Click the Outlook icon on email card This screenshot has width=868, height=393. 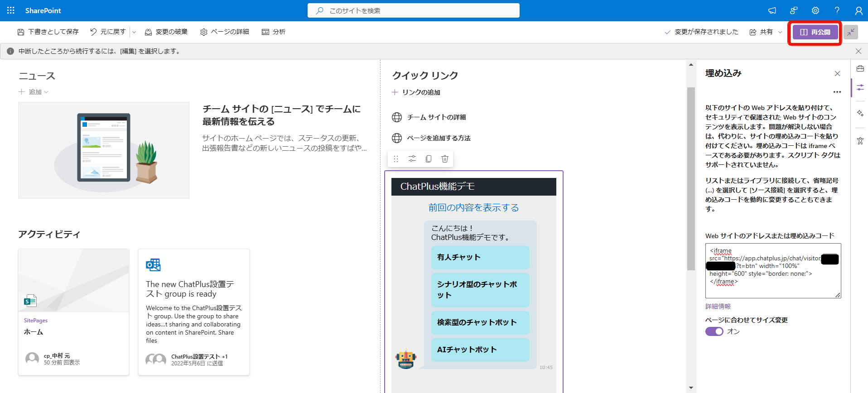[x=153, y=265]
